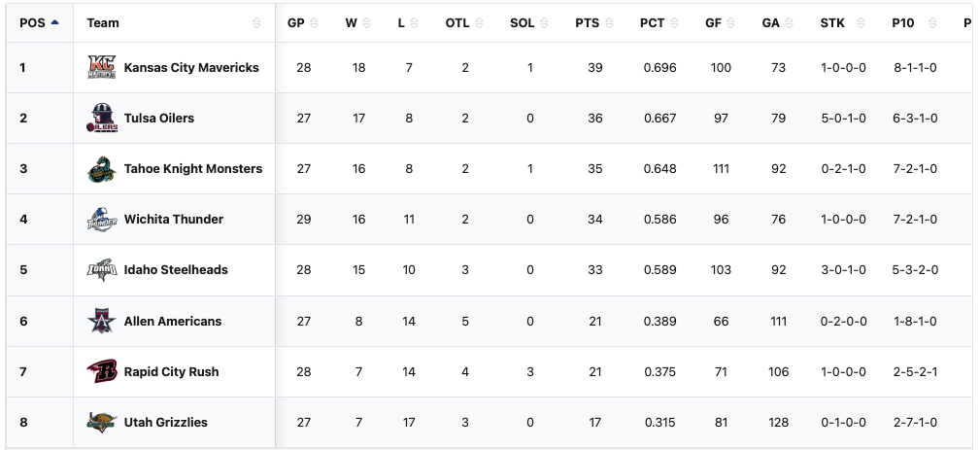This screenshot has height=450, width=980.
Task: Click the Wichita Thunder team logo
Action: click(x=101, y=220)
